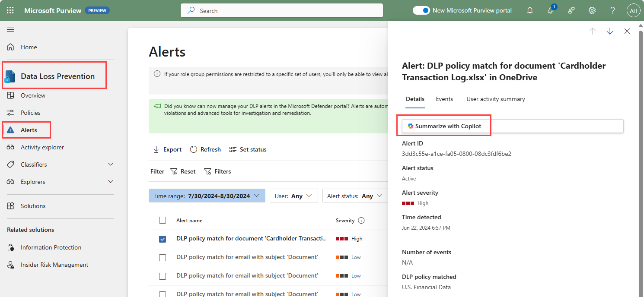The height and width of the screenshot is (297, 644).
Task: Click the panel vertical scrollbar
Action: point(641,164)
